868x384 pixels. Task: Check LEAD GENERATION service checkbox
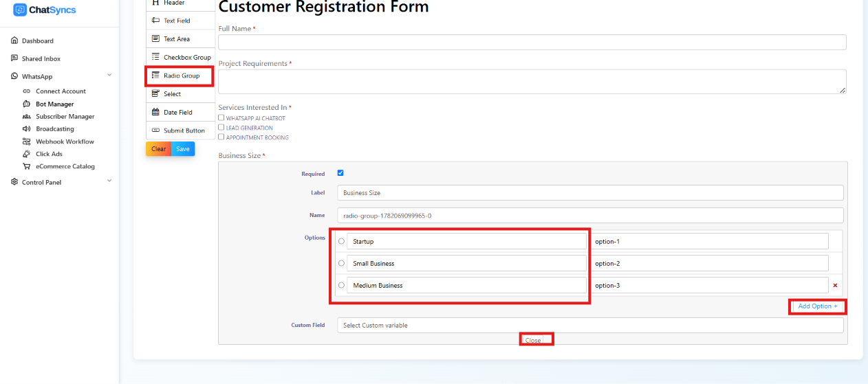(x=221, y=127)
